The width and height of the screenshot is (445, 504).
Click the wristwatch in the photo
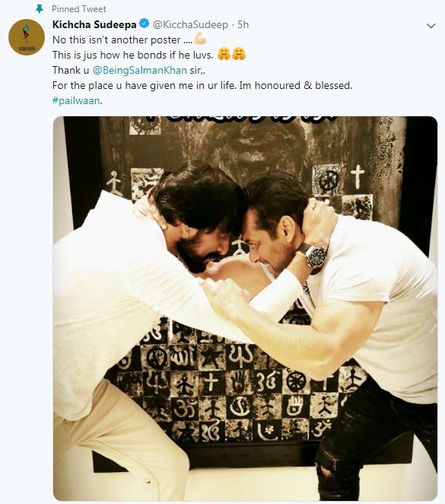pyautogui.click(x=311, y=257)
